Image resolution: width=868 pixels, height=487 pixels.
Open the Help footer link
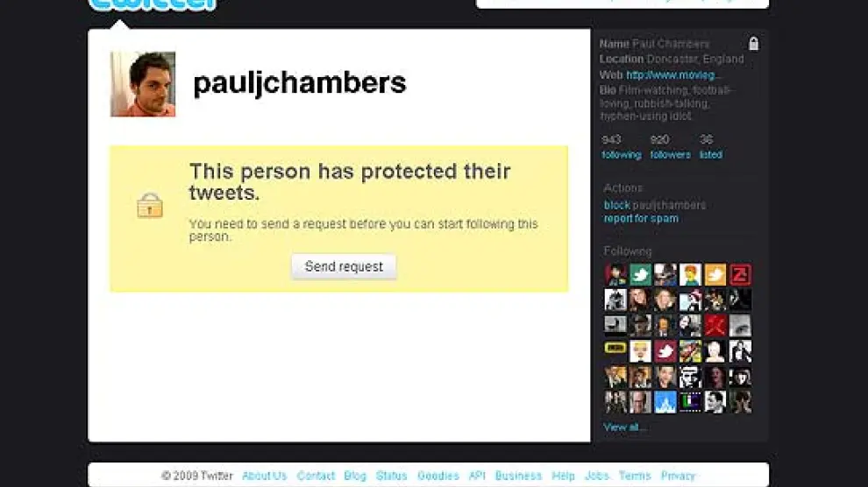pyautogui.click(x=563, y=476)
